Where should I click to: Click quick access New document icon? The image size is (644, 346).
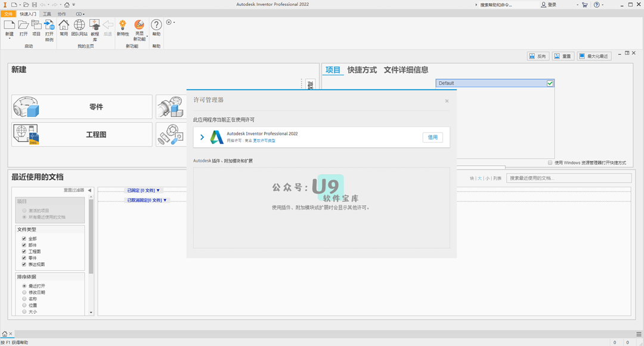click(14, 5)
